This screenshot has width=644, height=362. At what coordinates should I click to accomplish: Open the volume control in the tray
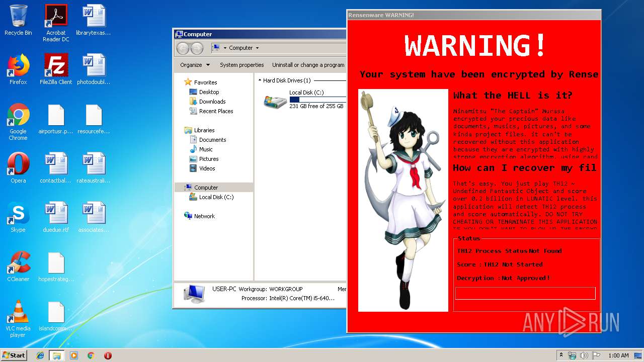click(584, 355)
